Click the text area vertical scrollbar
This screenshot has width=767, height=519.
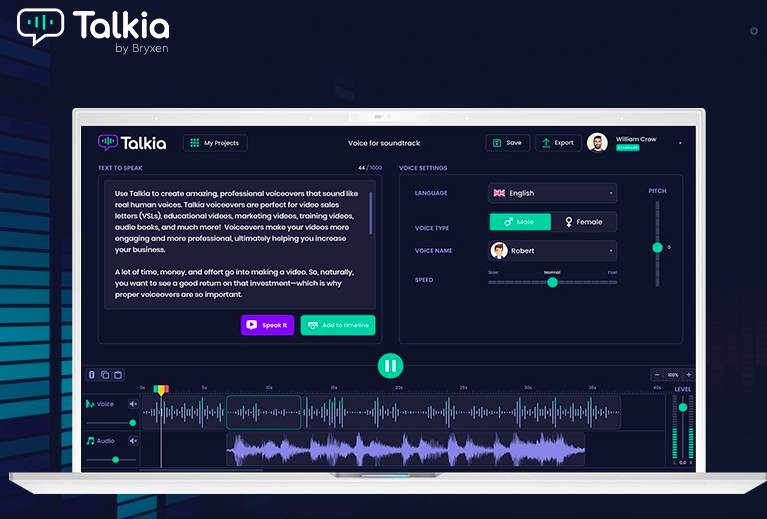coord(371,213)
